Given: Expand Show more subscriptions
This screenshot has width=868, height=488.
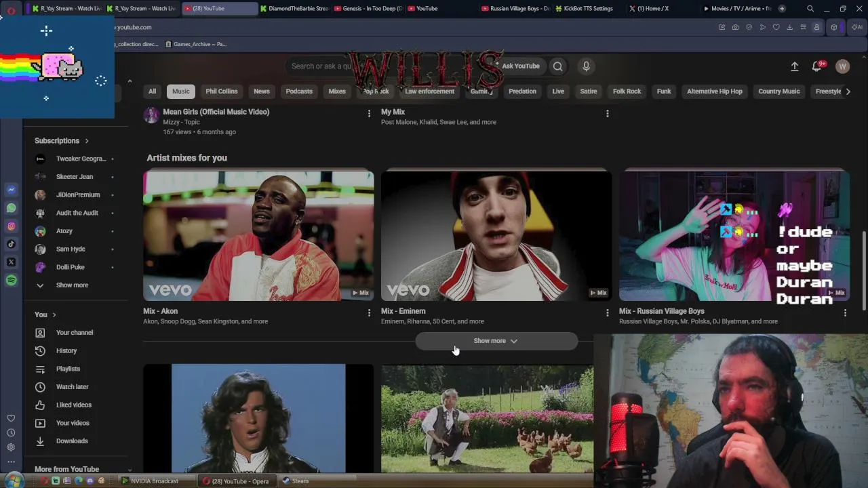Looking at the screenshot, I should [x=72, y=285].
